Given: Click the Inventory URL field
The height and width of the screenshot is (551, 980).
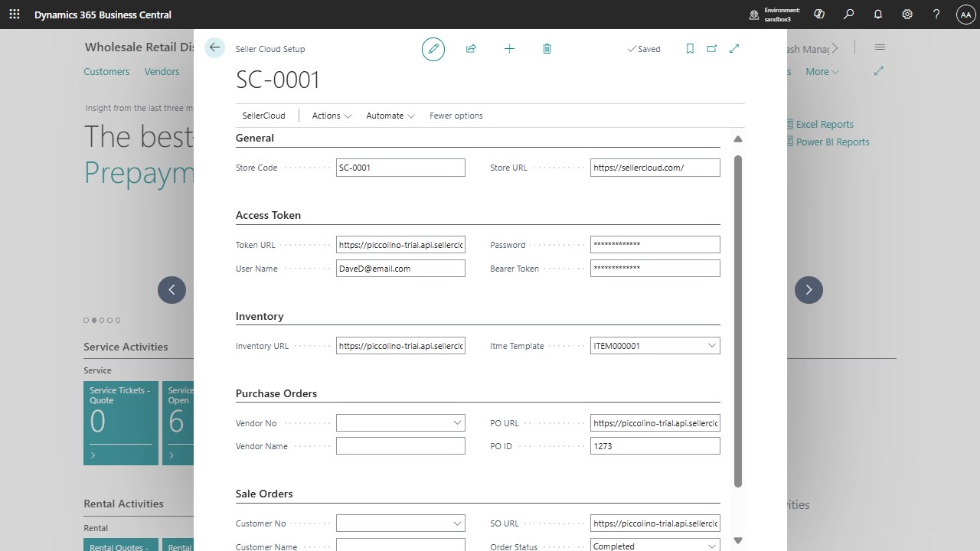Looking at the screenshot, I should [x=400, y=346].
